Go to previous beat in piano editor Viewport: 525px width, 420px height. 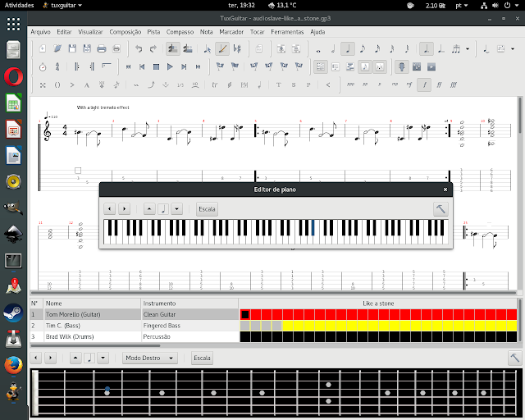pyautogui.click(x=109, y=209)
